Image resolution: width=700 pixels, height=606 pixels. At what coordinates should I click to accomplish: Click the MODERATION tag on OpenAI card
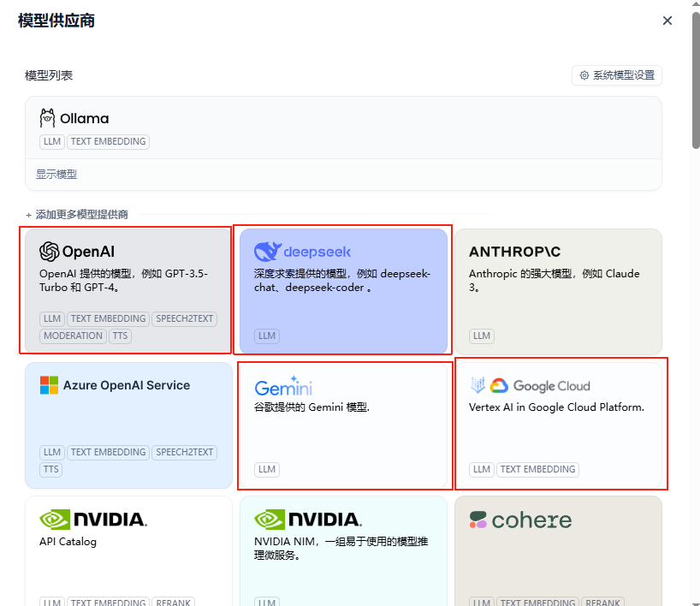point(73,336)
